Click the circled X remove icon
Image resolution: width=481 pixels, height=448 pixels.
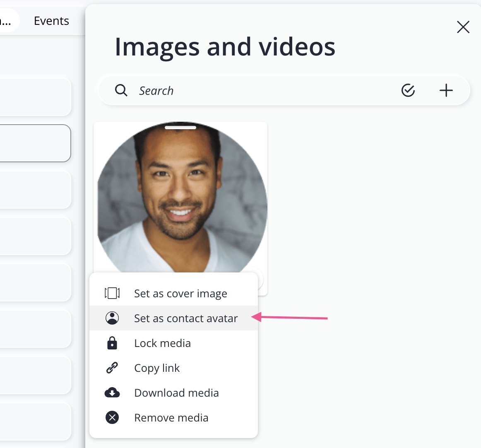coord(112,417)
